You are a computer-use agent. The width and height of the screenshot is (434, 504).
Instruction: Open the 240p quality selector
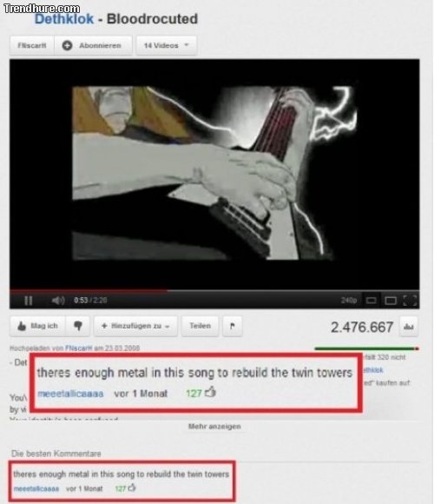pos(349,300)
